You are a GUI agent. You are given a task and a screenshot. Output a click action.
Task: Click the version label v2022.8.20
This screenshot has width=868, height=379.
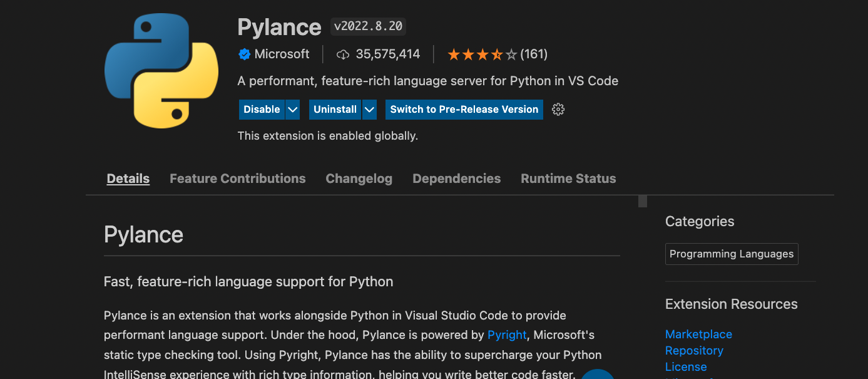point(369,27)
